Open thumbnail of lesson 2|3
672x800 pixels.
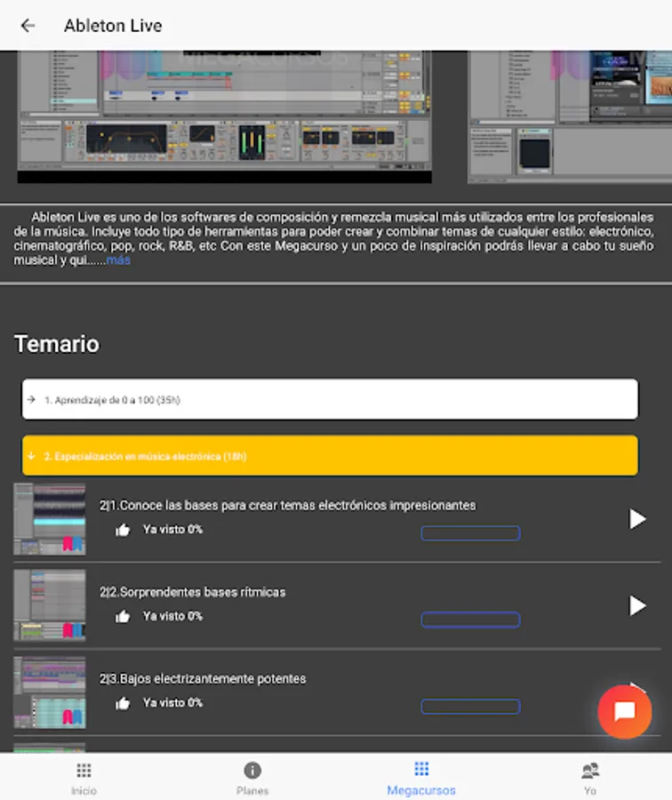(x=50, y=692)
